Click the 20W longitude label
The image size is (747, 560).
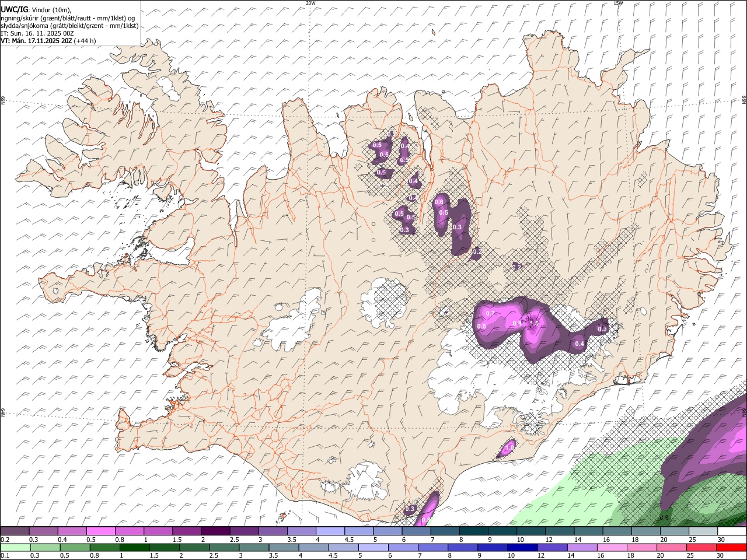311,3
